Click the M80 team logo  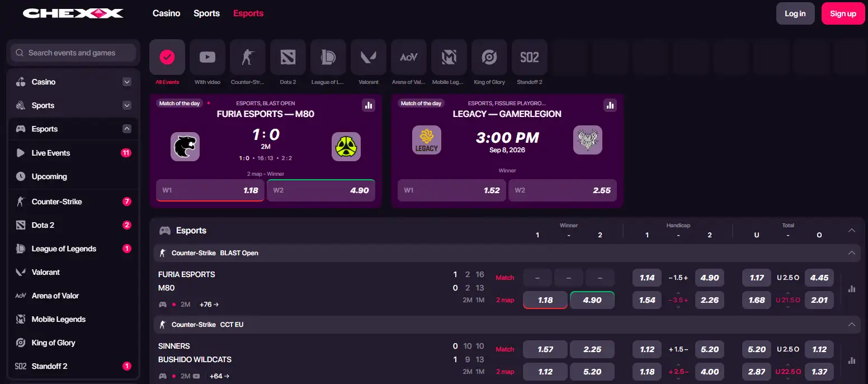point(346,147)
